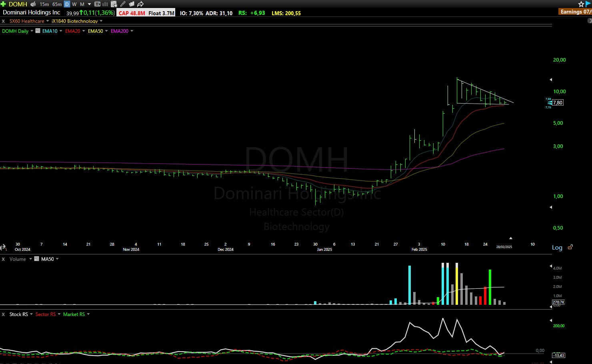
Task: Click the MA50 volume indicator label
Action: pos(48,259)
